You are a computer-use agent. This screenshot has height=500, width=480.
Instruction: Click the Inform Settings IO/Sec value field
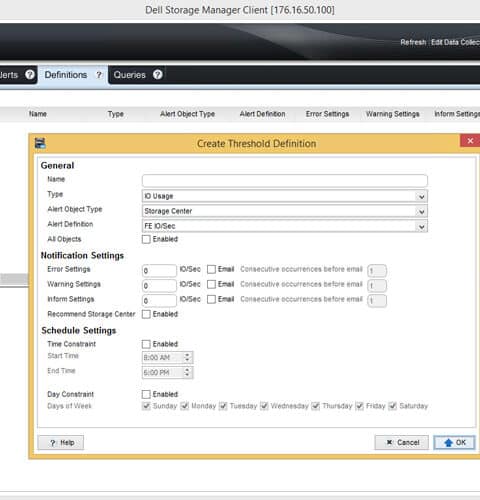(159, 300)
